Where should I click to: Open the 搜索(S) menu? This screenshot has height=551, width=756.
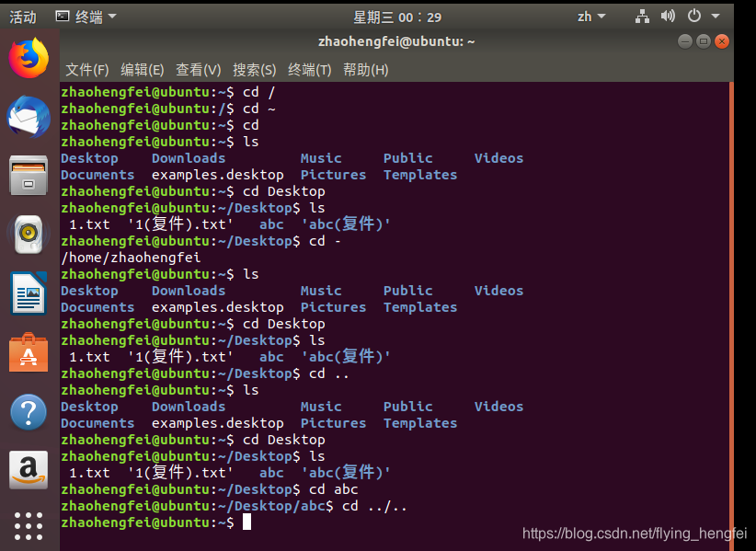pyautogui.click(x=255, y=70)
